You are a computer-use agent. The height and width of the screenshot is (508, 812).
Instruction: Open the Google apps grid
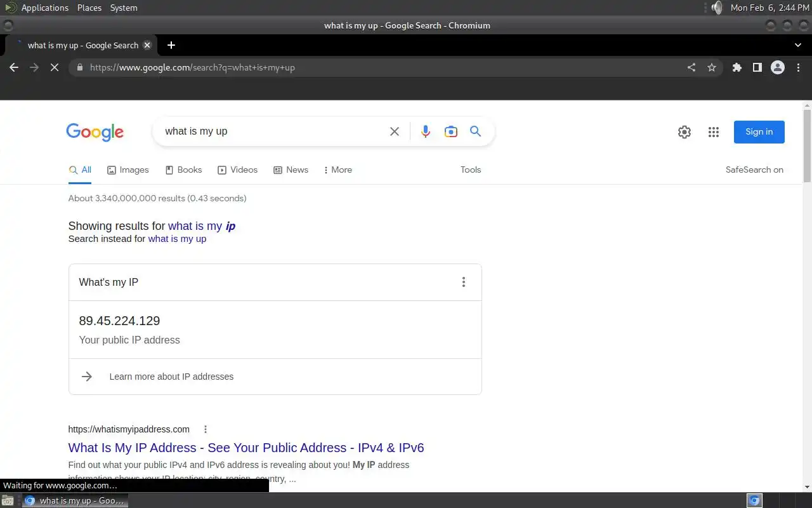714,132
